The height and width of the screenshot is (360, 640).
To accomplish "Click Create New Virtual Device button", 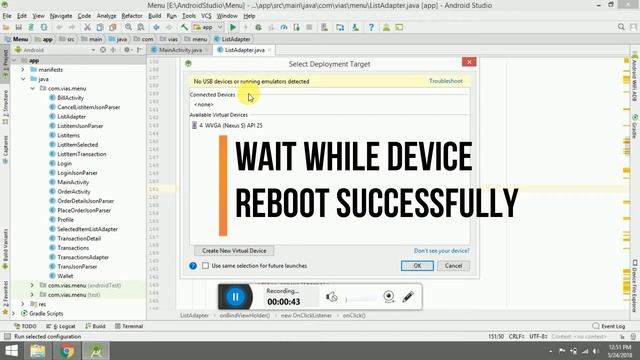I will click(x=234, y=251).
